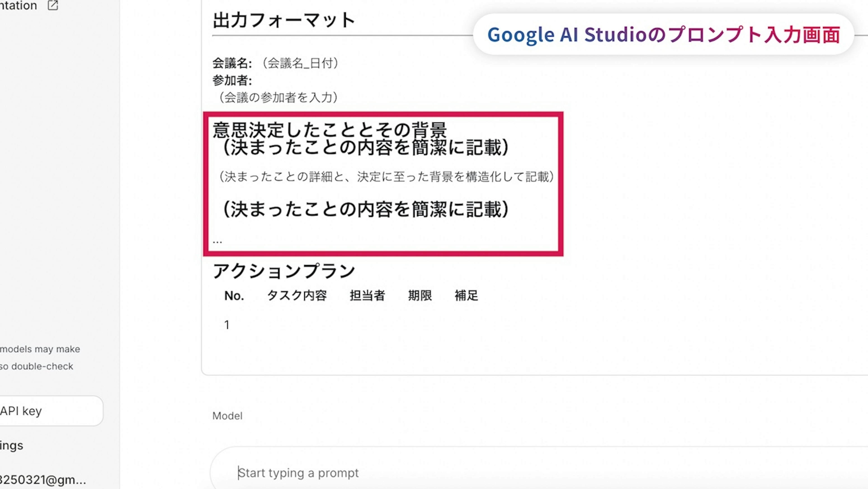
Task: Click the Model label above the prompt box
Action: (227, 416)
